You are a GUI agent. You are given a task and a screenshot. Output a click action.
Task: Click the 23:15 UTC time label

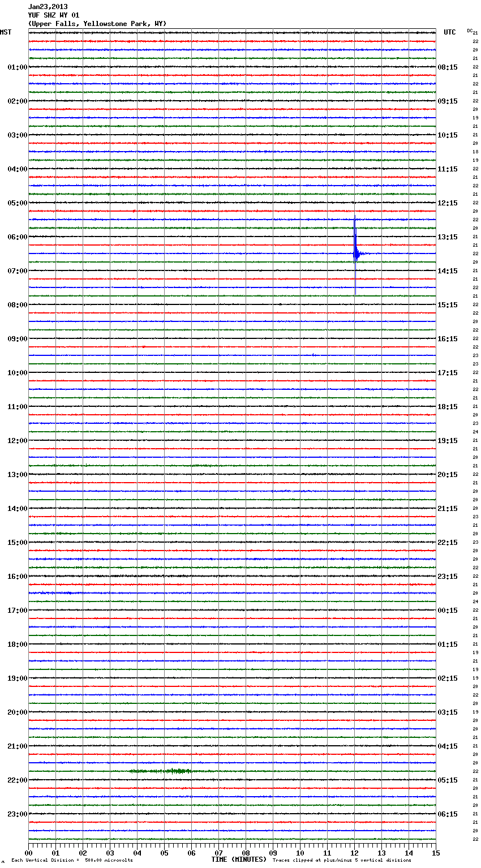pos(448,577)
